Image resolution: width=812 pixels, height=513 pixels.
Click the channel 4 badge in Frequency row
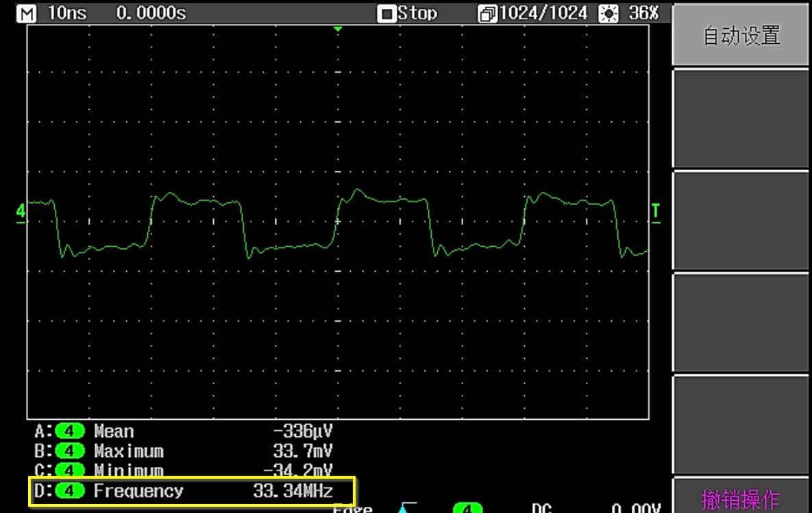point(69,490)
